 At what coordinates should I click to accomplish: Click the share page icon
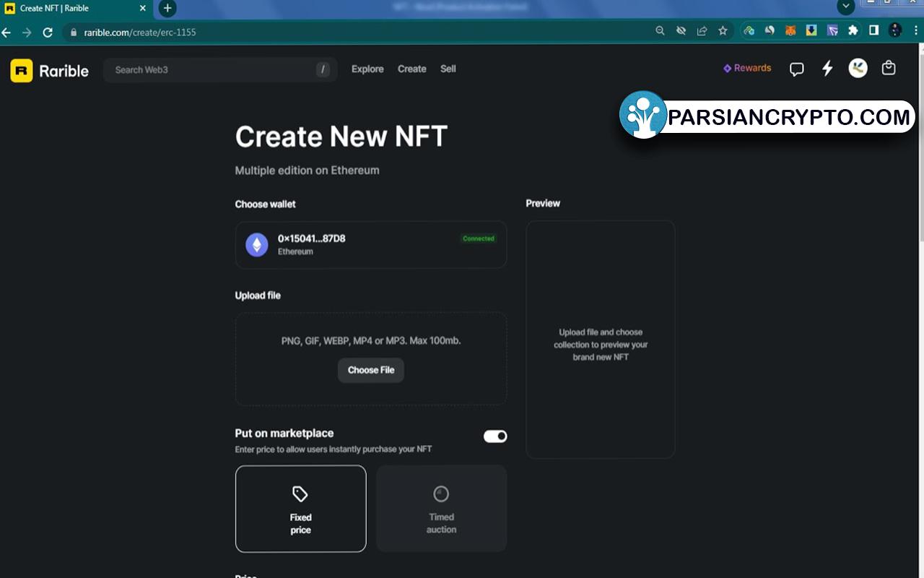pos(702,31)
